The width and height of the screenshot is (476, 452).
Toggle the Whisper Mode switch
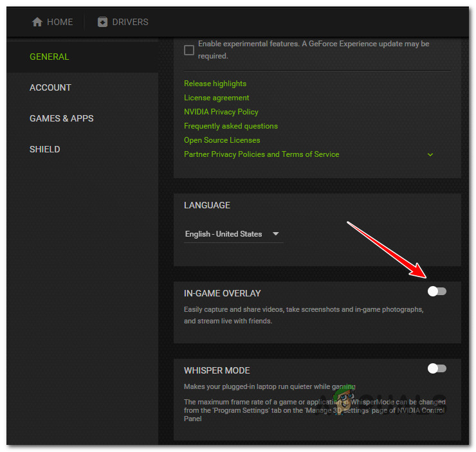pos(437,368)
